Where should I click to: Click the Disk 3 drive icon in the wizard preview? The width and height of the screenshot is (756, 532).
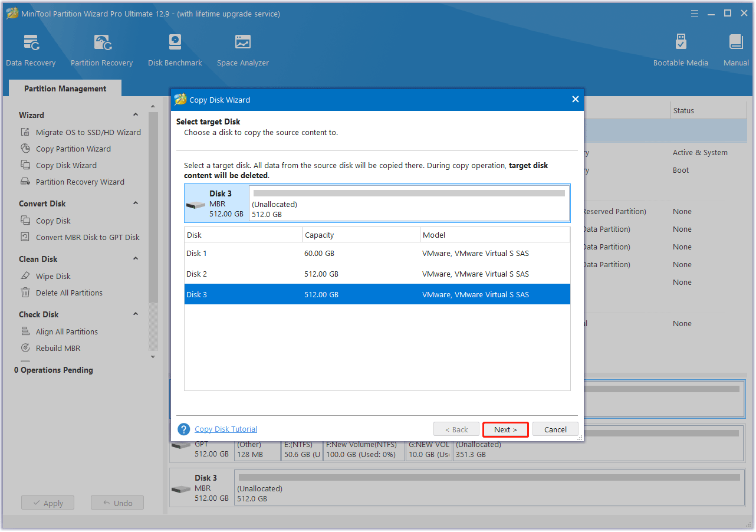[196, 205]
